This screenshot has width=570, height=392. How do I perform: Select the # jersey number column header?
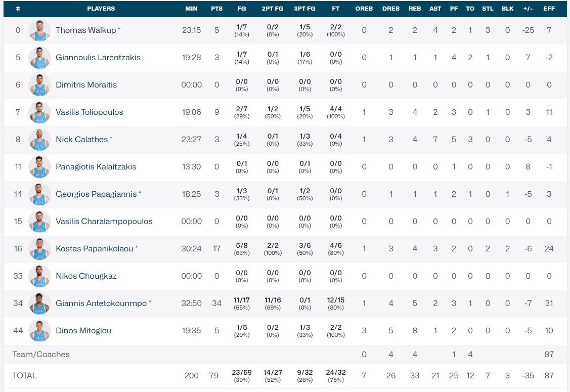pos(18,9)
